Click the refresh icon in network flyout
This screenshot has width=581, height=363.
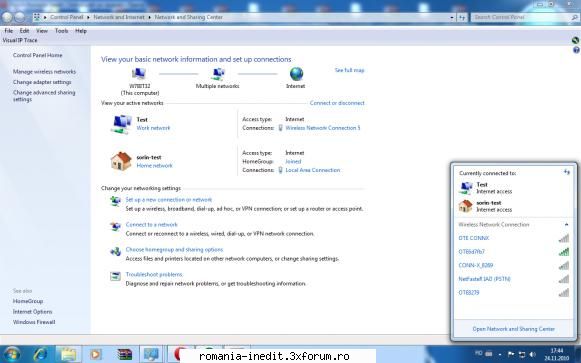(x=567, y=172)
